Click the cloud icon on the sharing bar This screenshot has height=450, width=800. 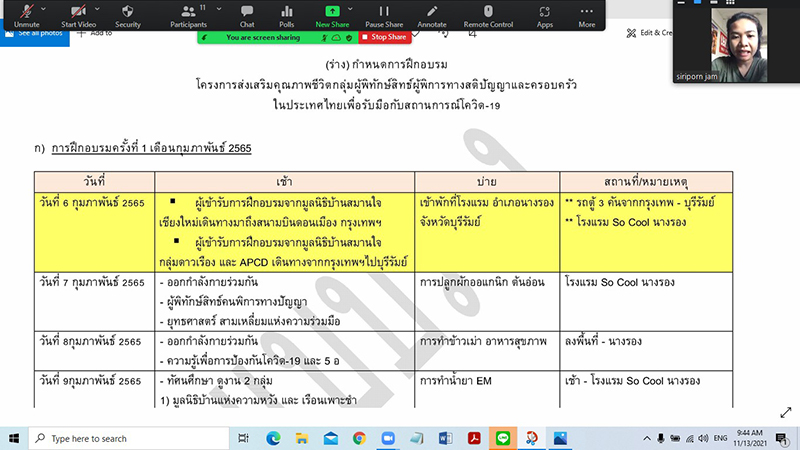[336, 37]
